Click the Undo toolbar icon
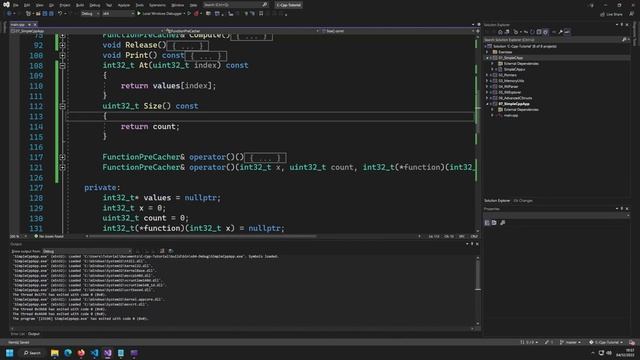 point(60,13)
